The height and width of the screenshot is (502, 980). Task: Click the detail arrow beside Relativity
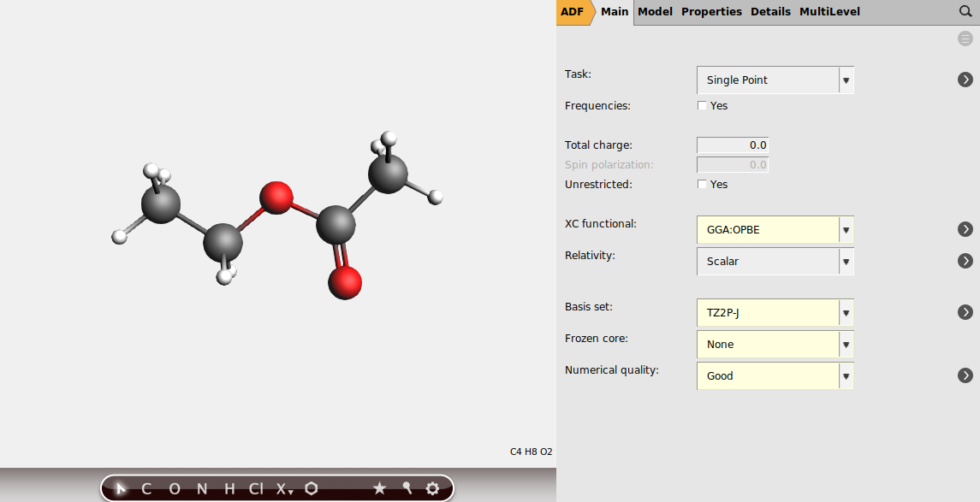point(965,261)
